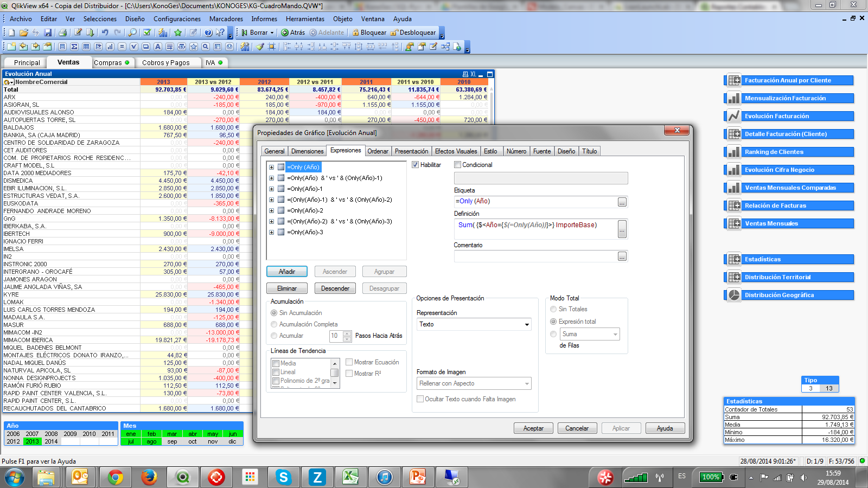Click the Ayuda button in dialog

(665, 428)
